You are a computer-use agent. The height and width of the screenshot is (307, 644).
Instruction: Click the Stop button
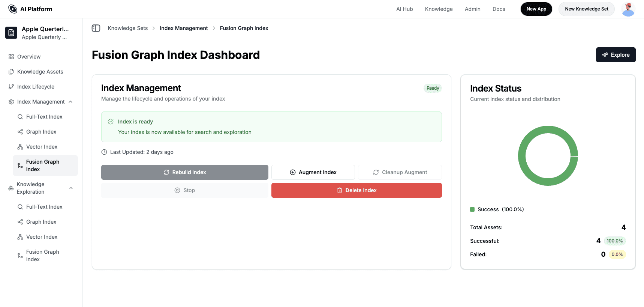185,190
